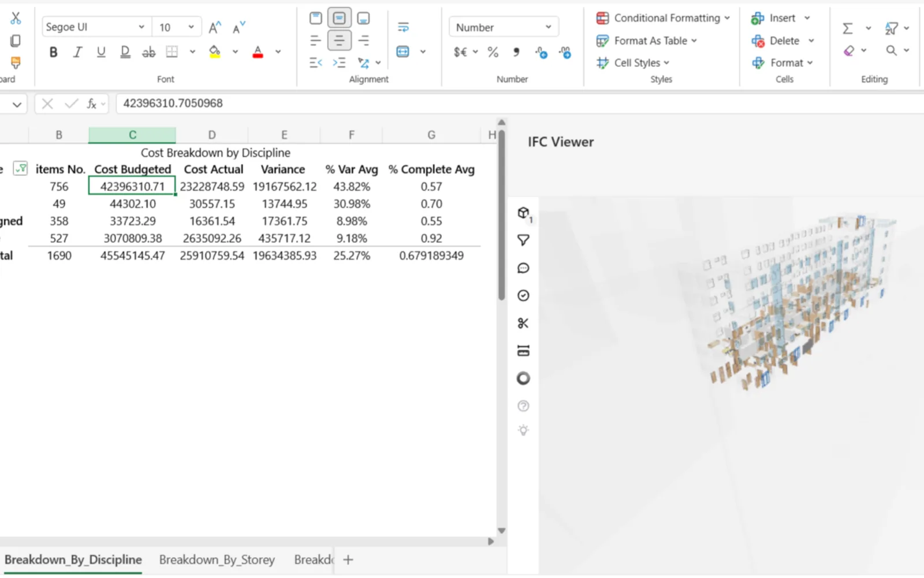Click the Wrap Text icon

pos(403,27)
